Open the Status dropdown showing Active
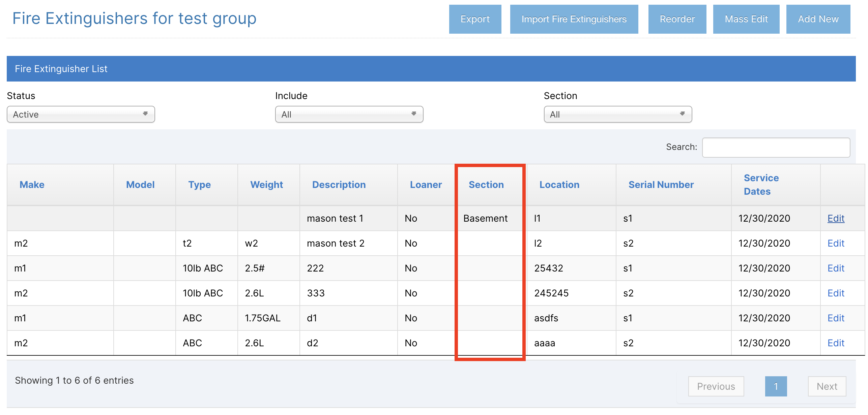 tap(80, 114)
